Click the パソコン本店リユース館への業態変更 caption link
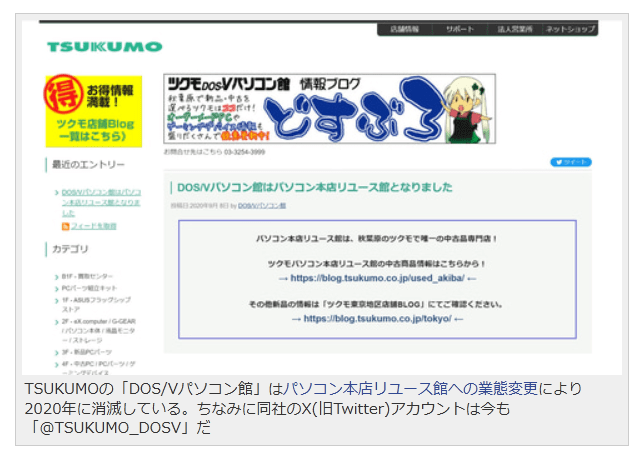639x455 pixels. click(x=412, y=388)
